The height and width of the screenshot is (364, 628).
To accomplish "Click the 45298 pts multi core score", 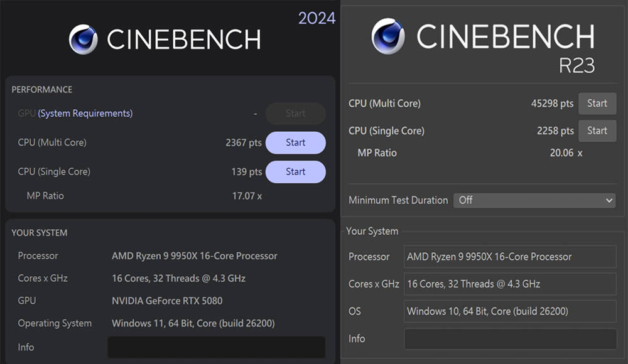I will (x=552, y=104).
